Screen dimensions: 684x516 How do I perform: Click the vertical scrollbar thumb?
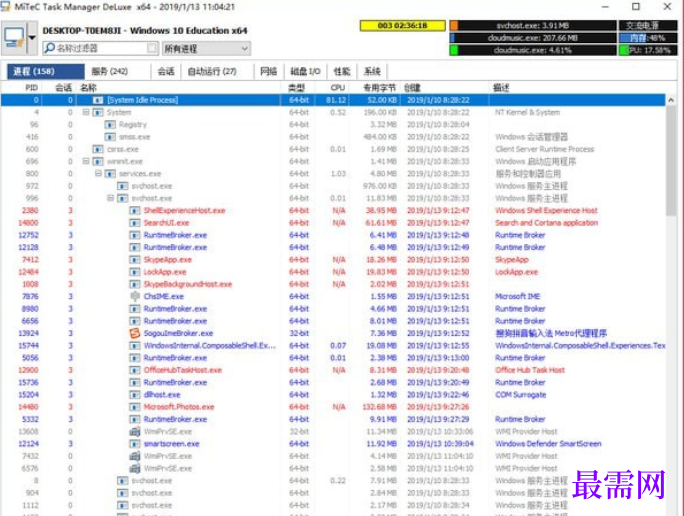[x=670, y=161]
